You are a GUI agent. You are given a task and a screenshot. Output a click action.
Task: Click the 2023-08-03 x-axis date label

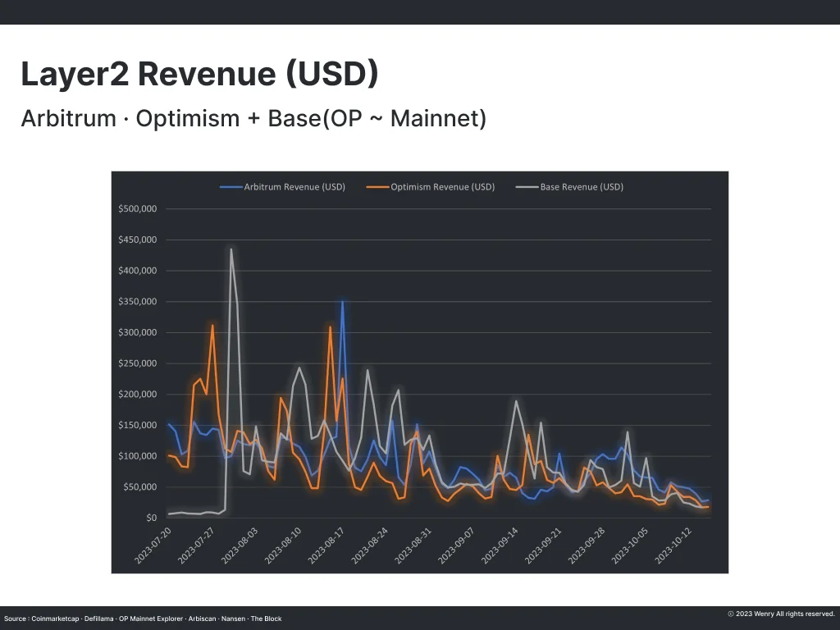(x=240, y=546)
